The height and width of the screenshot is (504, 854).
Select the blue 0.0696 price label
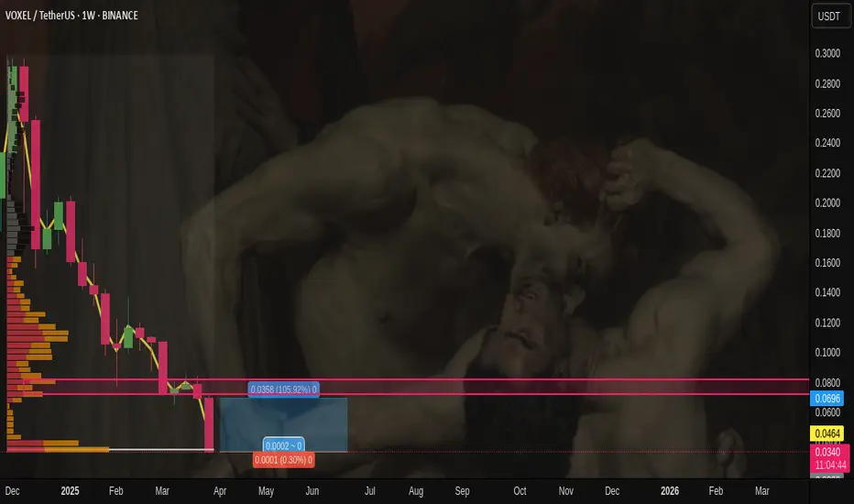pyautogui.click(x=827, y=399)
